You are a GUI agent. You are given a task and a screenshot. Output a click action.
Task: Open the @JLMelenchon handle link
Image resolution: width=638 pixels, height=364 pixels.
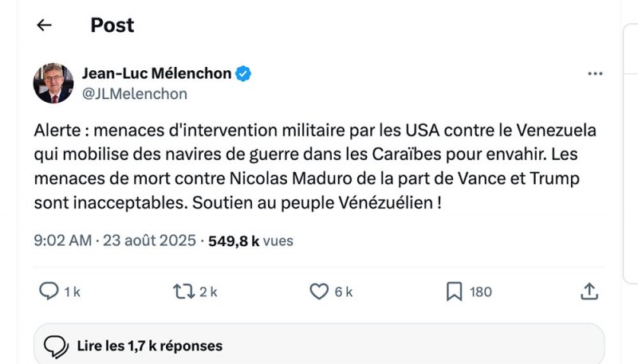(135, 94)
